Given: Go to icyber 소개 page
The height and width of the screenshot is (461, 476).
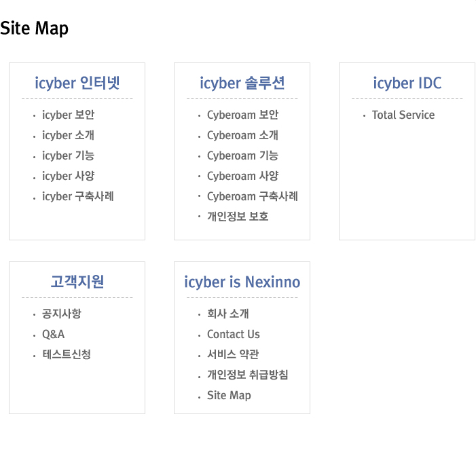Looking at the screenshot, I should point(69,135).
